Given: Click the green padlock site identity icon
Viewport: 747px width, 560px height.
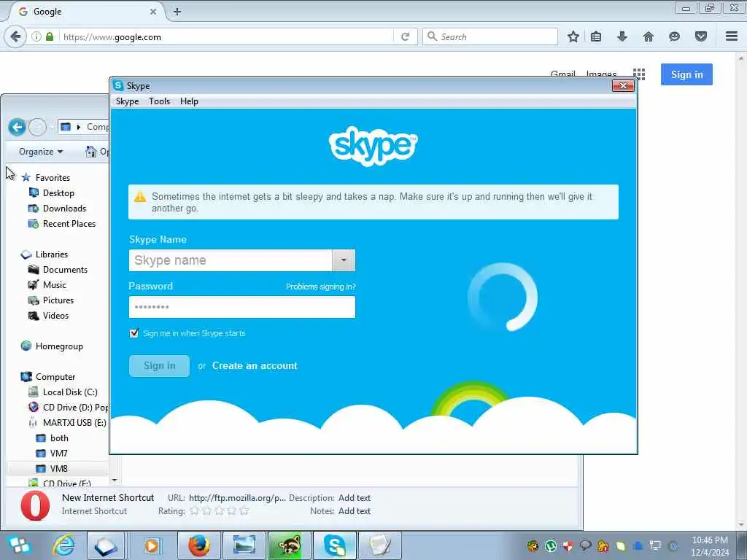Looking at the screenshot, I should pos(50,36).
